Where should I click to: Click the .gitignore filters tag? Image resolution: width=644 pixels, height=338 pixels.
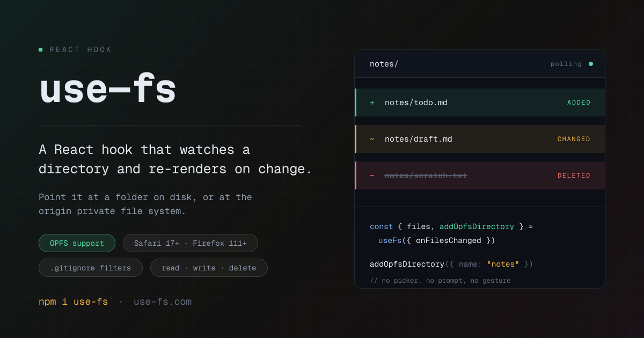click(x=91, y=268)
